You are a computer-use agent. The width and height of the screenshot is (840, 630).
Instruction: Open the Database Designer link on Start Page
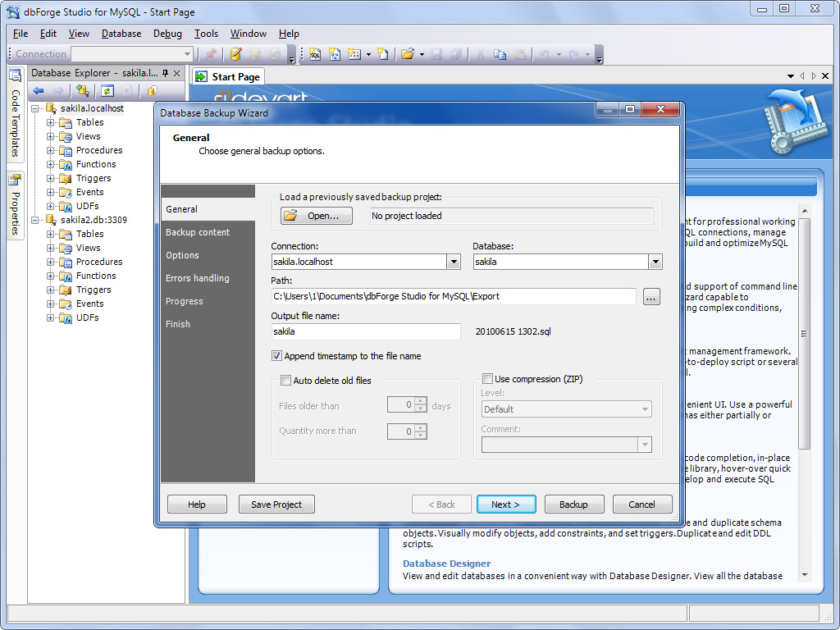click(x=447, y=563)
